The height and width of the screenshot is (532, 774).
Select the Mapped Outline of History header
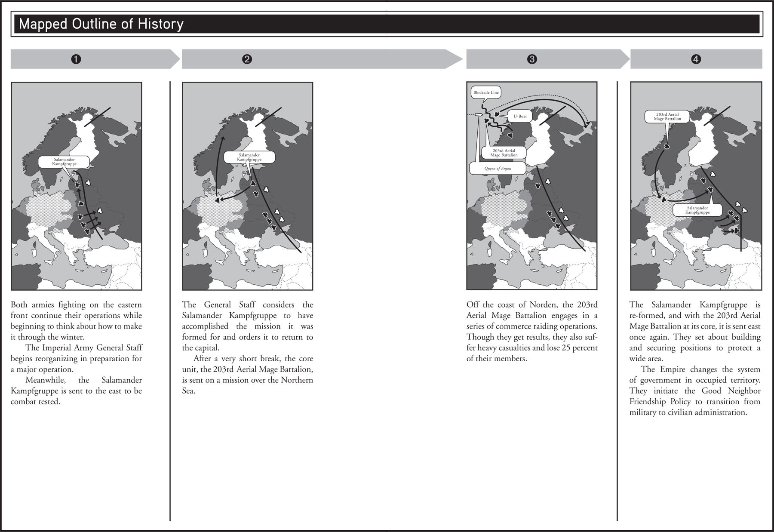click(x=102, y=25)
